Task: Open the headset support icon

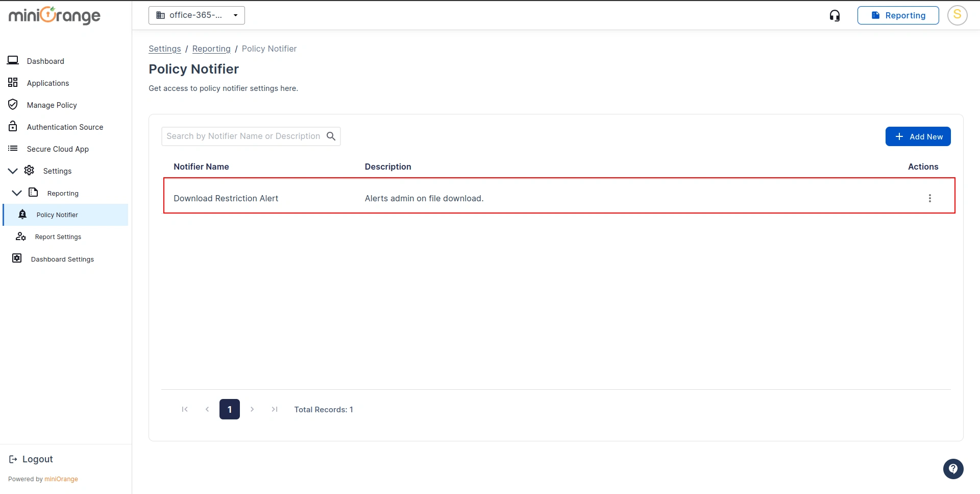Action: [x=835, y=16]
